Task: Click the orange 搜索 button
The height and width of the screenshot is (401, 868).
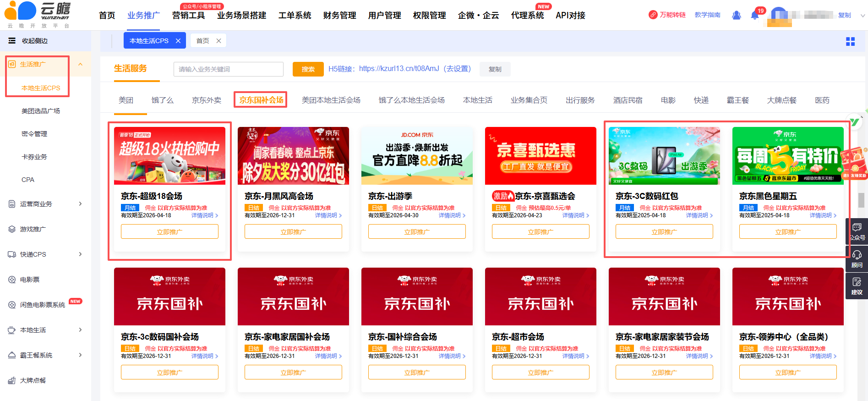Action: 308,69
